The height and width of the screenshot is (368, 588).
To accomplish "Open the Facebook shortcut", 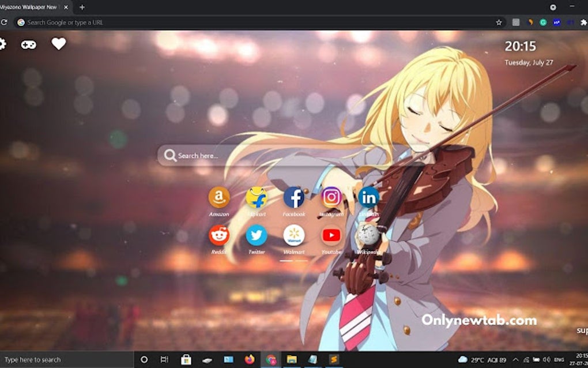I will tap(294, 197).
